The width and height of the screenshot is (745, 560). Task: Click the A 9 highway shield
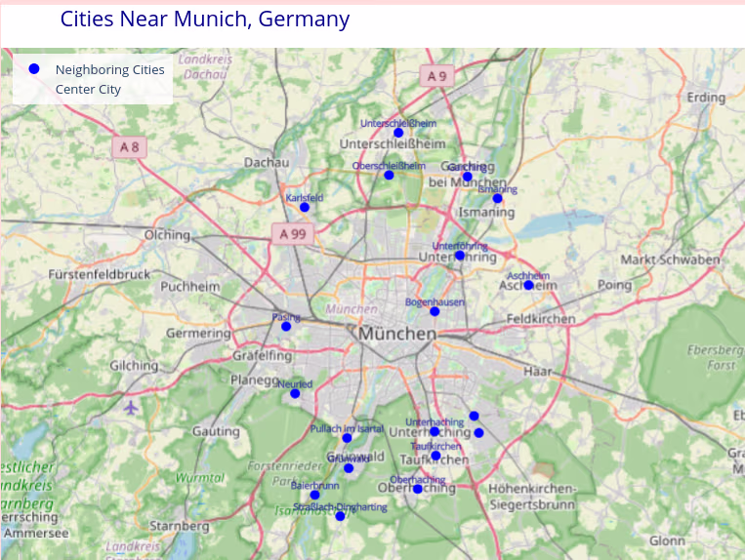click(x=436, y=76)
